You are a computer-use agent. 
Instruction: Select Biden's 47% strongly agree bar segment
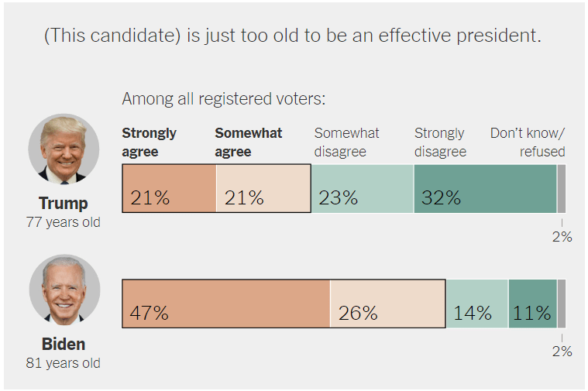coord(226,303)
